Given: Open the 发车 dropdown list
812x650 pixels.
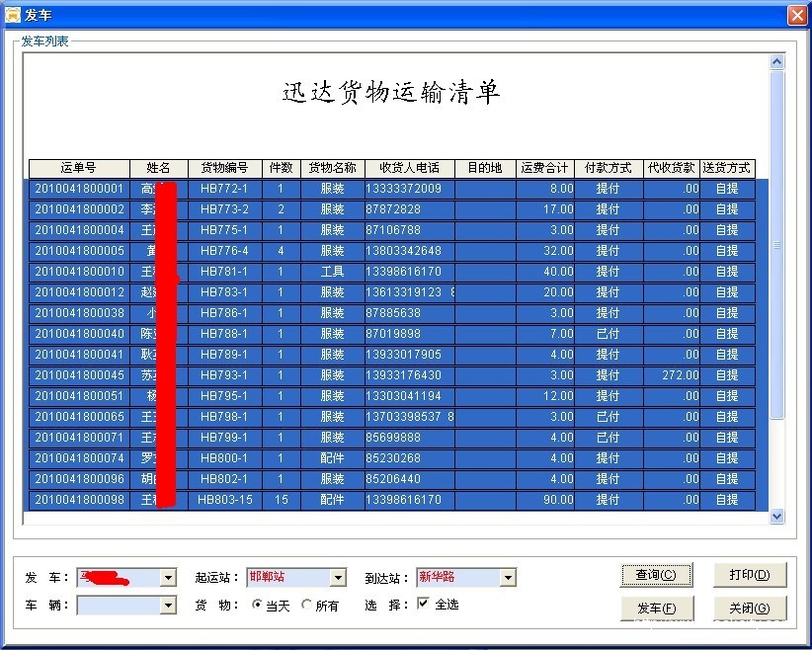Looking at the screenshot, I should [167, 578].
